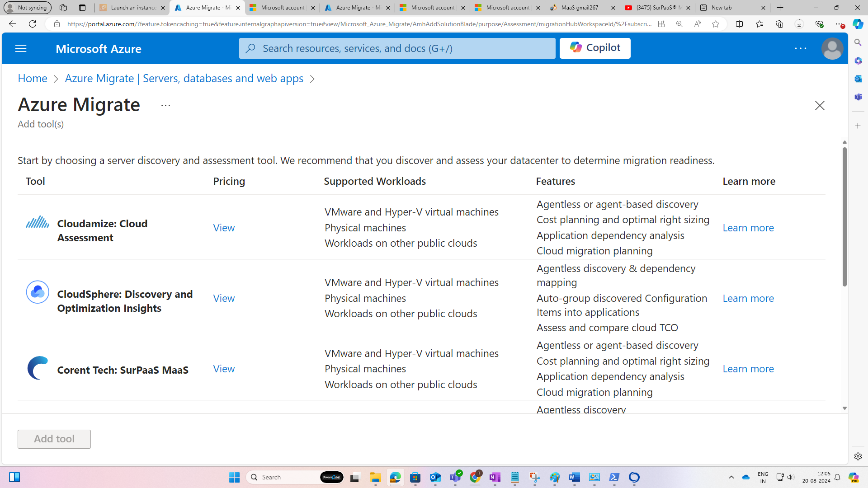Open Downloads icon in toolbar
Screen dimensions: 868x488
point(799,24)
